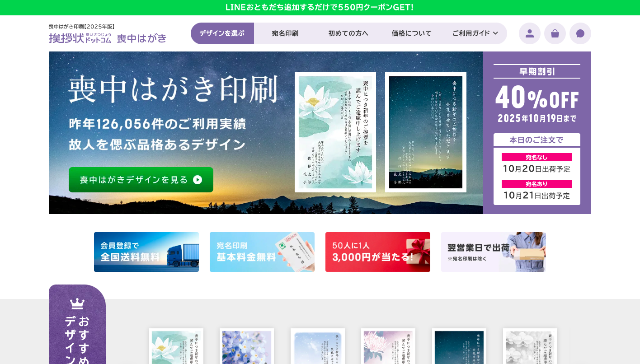Viewport: 640px width, 364px height.
Task: Click the crown icon on recommended designs tab
Action: point(77,304)
